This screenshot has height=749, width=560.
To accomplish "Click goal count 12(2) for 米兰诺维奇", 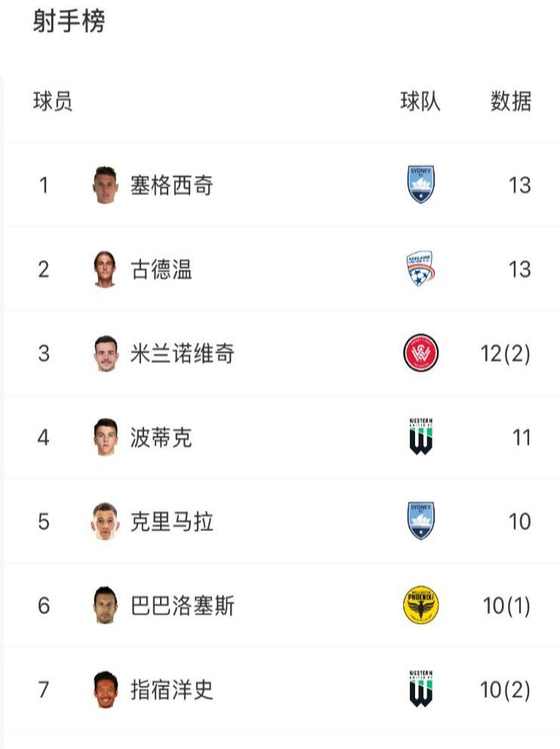I will point(505,353).
